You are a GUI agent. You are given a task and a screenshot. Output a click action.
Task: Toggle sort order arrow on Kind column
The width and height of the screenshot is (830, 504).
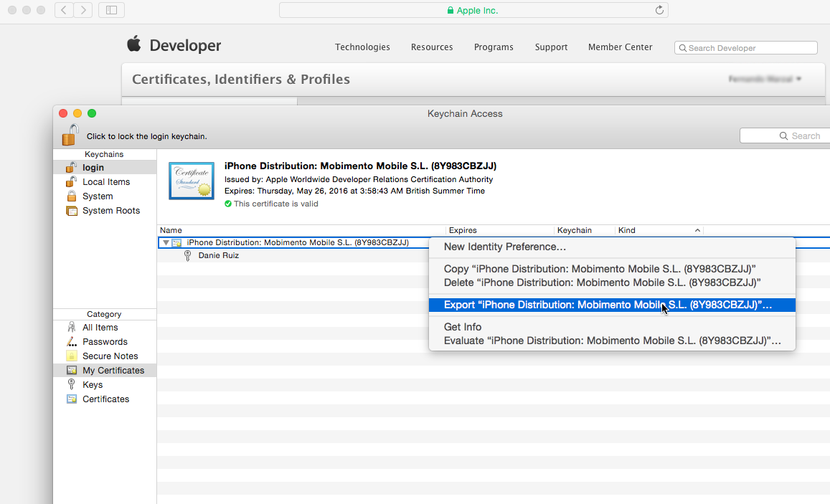tap(698, 230)
